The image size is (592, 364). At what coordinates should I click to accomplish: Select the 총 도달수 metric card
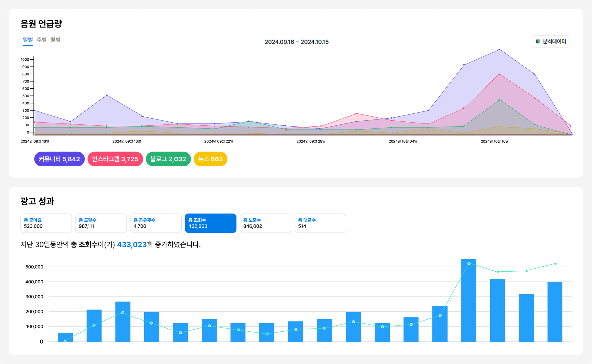pyautogui.click(x=101, y=223)
